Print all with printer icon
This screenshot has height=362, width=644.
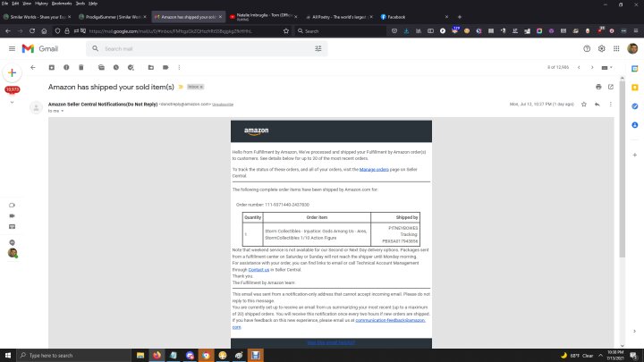(x=598, y=87)
